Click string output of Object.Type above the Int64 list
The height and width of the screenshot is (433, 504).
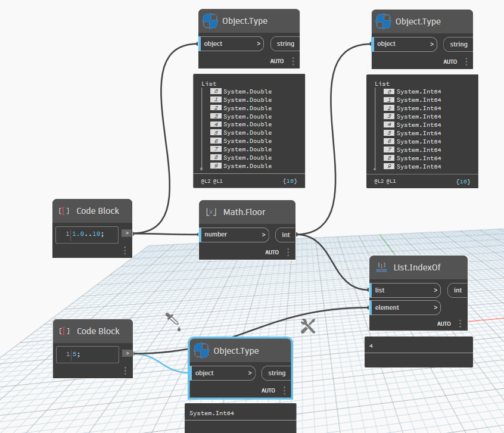coord(458,44)
